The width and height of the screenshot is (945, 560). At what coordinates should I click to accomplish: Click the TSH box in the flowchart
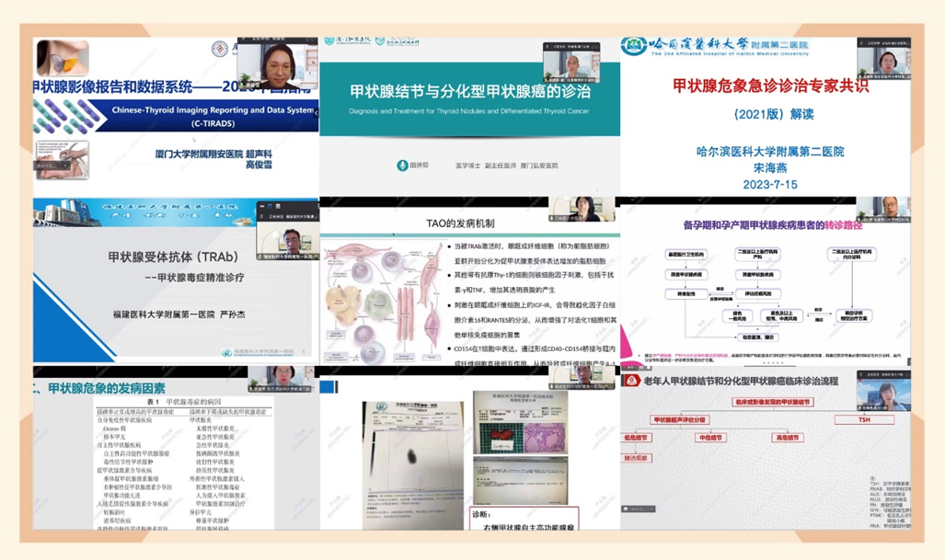pyautogui.click(x=863, y=419)
